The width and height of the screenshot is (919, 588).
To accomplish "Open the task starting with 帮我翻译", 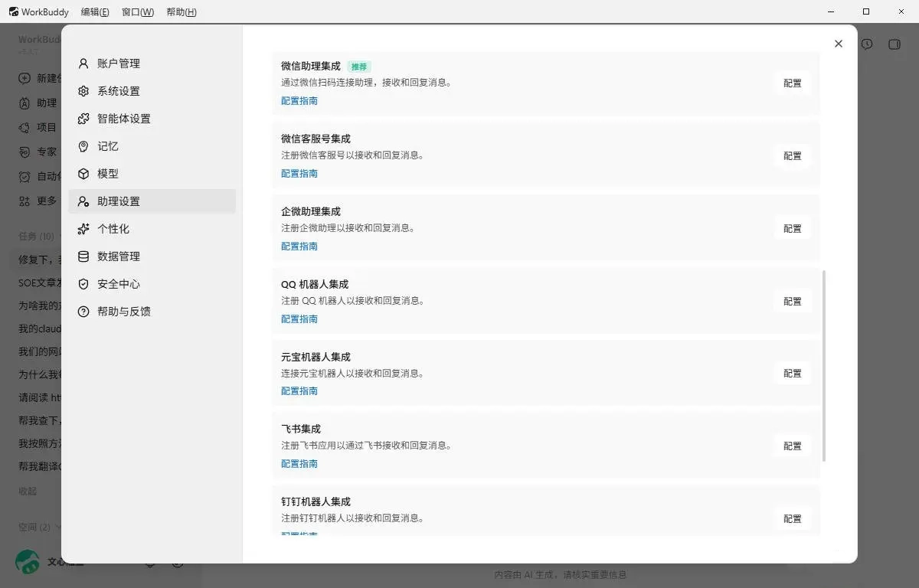I will [x=40, y=466].
